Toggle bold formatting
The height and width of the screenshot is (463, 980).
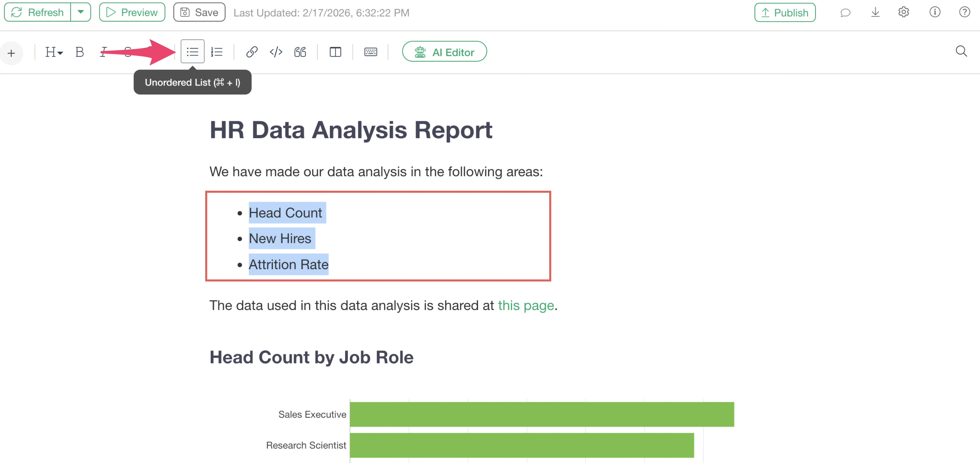pyautogui.click(x=80, y=52)
